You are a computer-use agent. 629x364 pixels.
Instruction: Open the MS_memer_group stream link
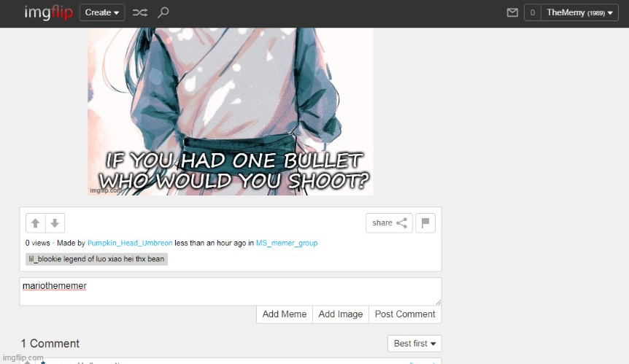tap(287, 243)
